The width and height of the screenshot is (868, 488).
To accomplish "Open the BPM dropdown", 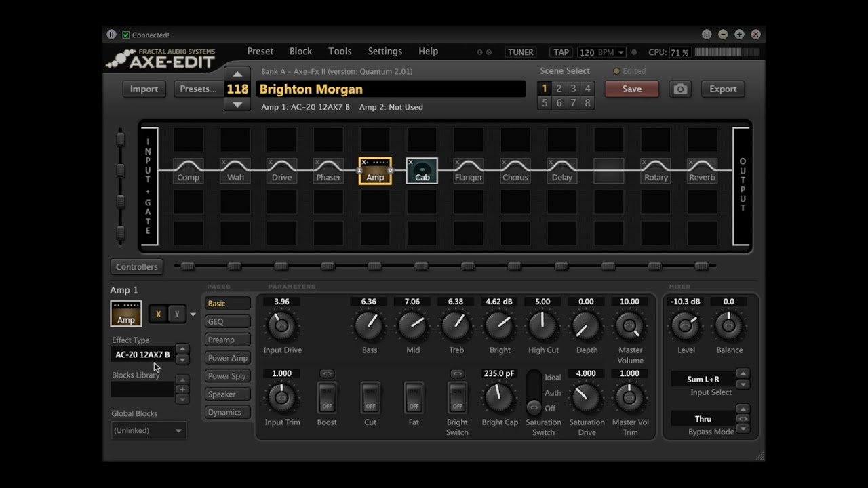I will [620, 52].
